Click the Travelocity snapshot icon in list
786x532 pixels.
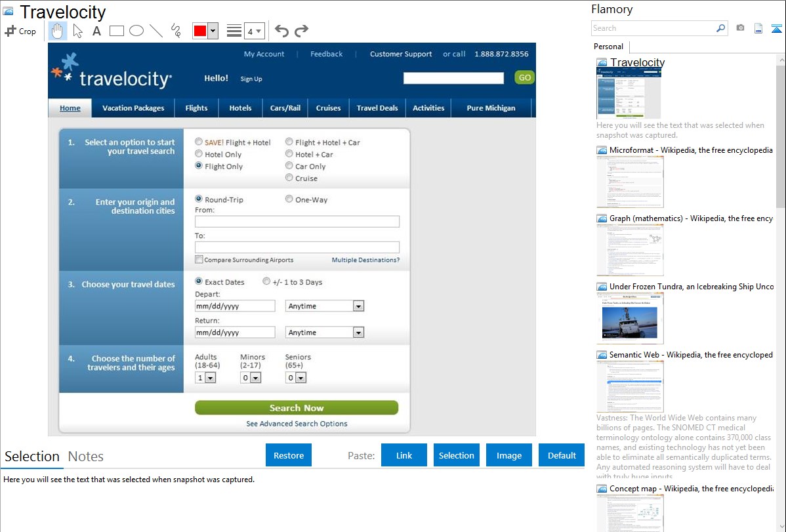tap(602, 62)
